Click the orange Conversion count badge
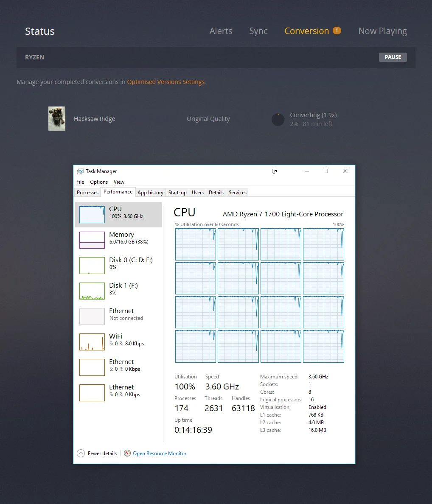432x504 pixels. click(x=337, y=31)
